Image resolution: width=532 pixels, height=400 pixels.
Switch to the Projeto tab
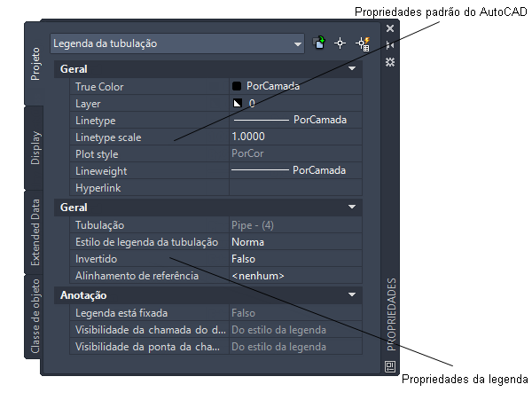tap(35, 64)
